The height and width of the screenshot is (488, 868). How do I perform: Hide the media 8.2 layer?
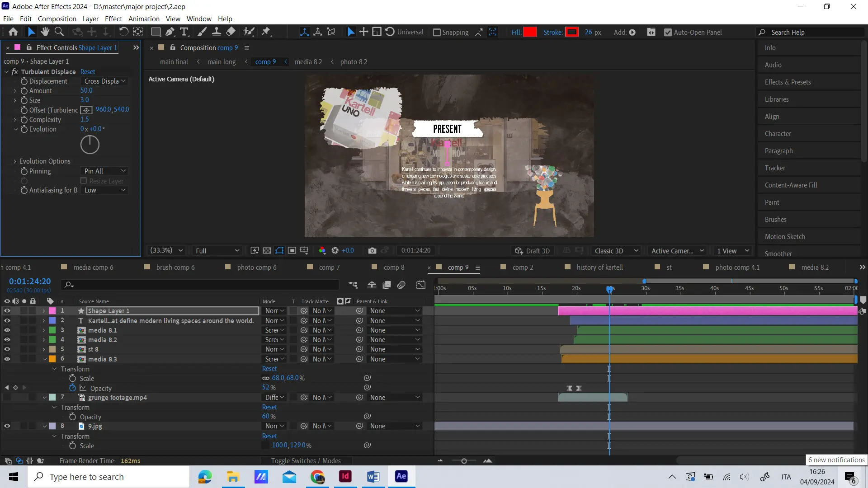[7, 340]
